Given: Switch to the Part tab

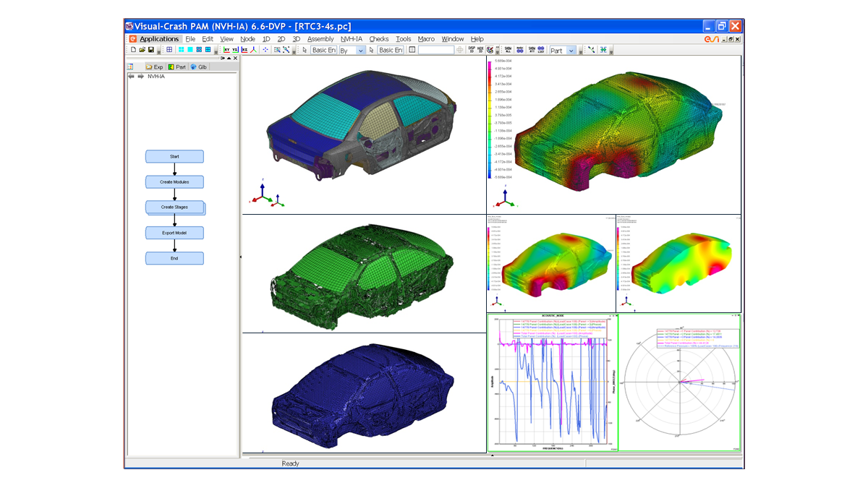Looking at the screenshot, I should 177,67.
